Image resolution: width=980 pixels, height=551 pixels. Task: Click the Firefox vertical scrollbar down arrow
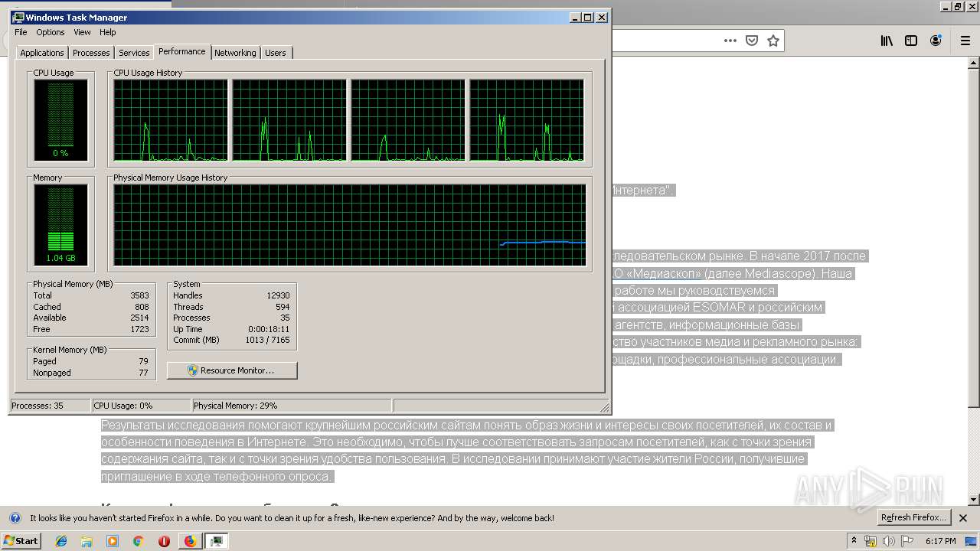974,499
